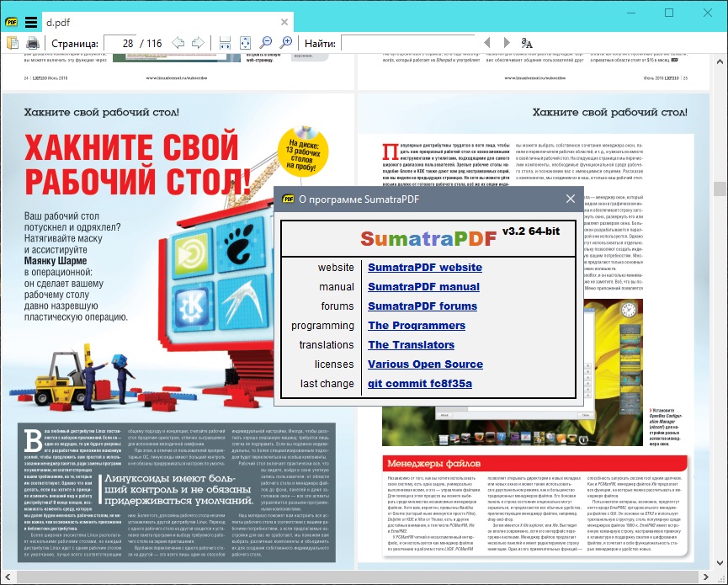Viewport: 728px width, 585px height.
Task: Go to previous page arrow
Action: click(178, 43)
